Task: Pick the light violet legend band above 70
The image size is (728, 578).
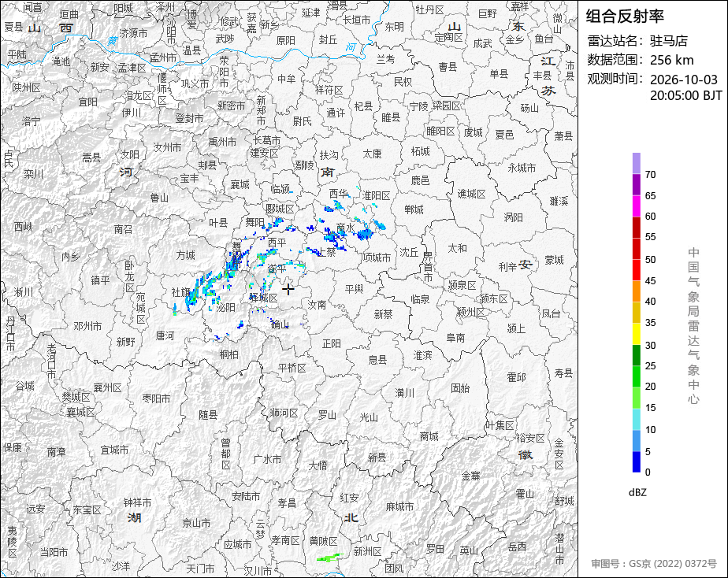Action: point(636,163)
